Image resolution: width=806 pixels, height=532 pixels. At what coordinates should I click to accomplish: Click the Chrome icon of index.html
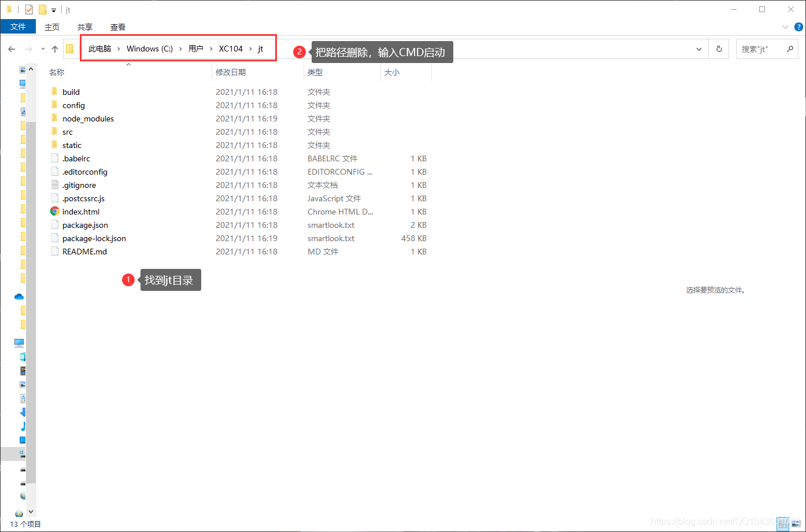(54, 211)
